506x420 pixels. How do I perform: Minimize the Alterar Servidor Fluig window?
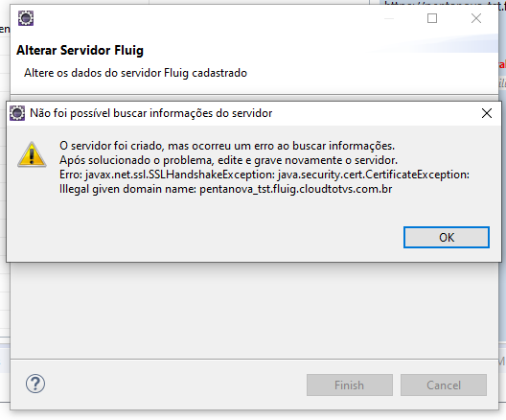[389, 18]
